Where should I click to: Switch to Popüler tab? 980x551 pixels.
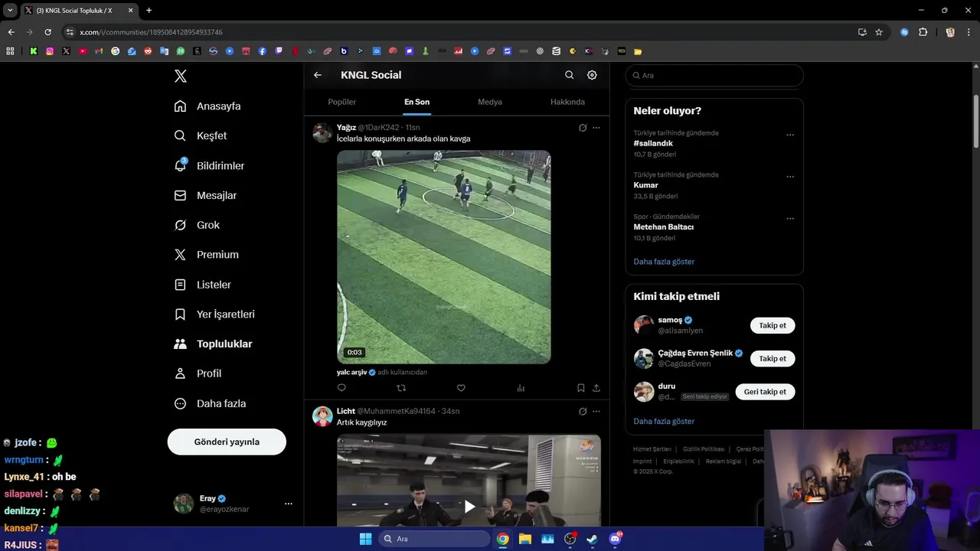(342, 102)
